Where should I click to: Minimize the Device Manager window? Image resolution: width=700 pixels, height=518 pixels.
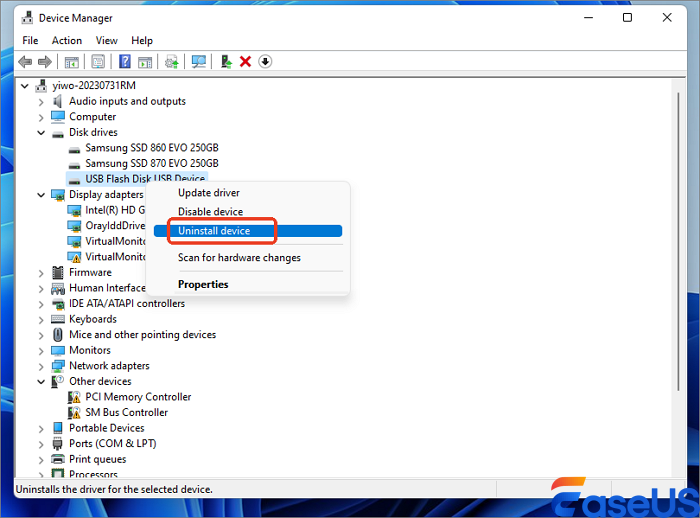588,18
